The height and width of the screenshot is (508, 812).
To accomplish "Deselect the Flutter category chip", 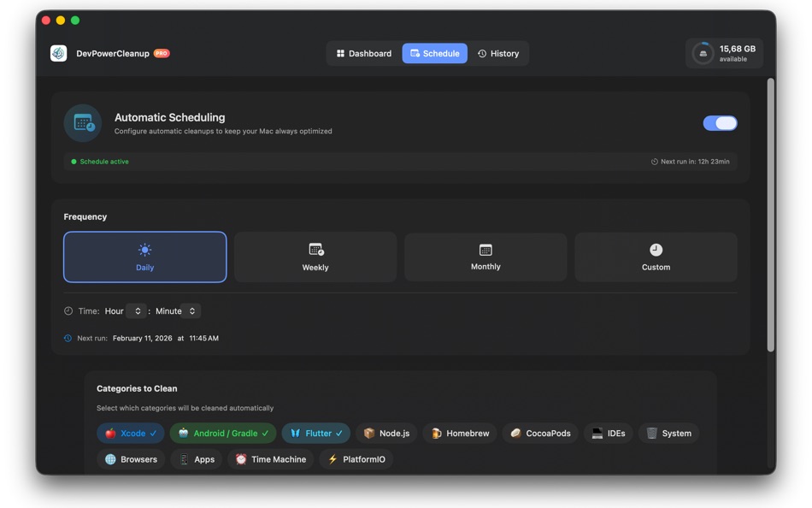I will click(x=315, y=433).
